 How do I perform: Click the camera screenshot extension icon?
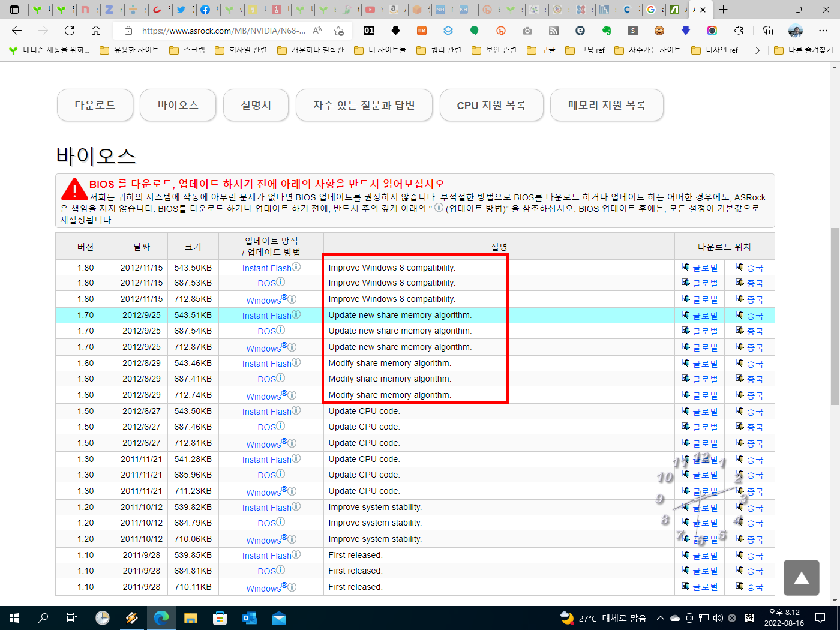527,31
